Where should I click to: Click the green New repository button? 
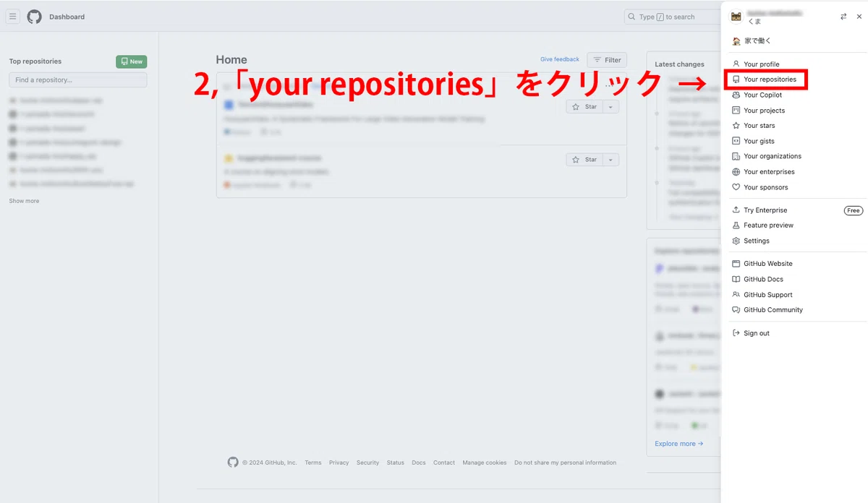pyautogui.click(x=132, y=61)
